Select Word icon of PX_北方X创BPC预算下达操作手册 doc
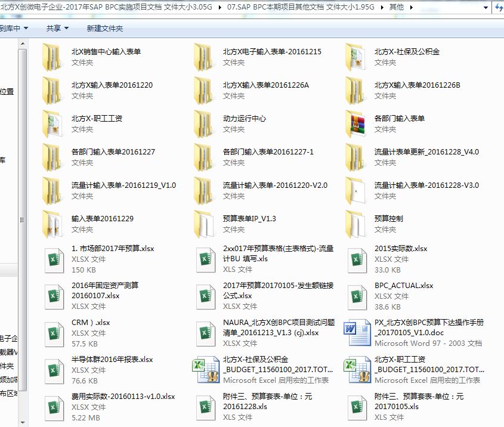 point(357,333)
